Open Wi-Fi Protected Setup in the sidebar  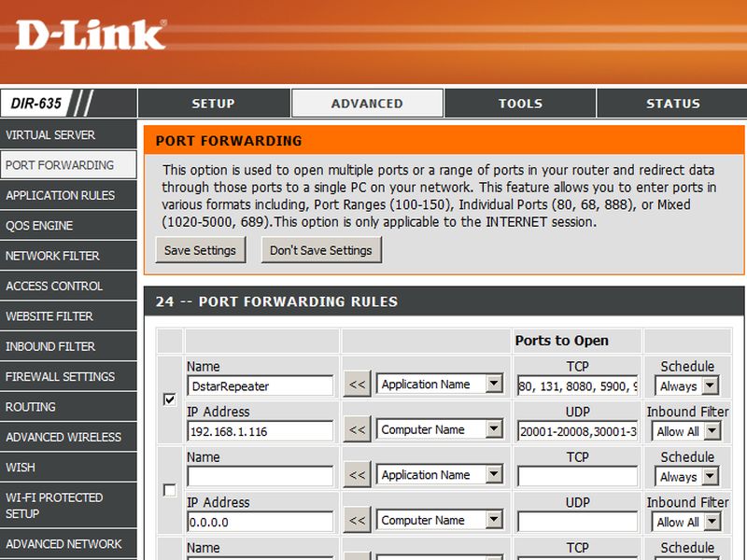[68, 505]
